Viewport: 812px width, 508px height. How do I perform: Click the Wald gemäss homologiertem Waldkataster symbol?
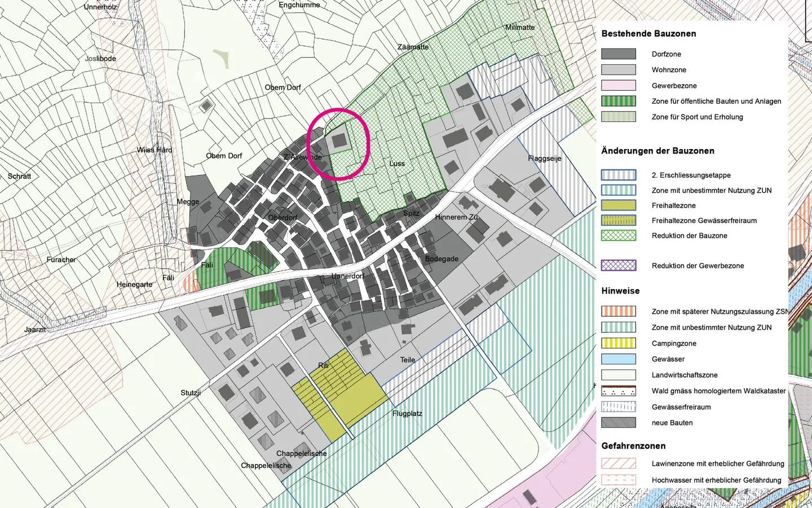(x=618, y=391)
